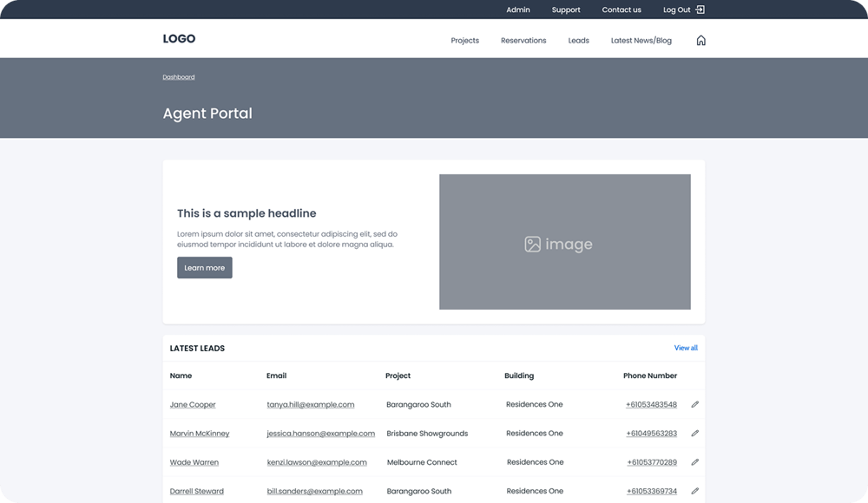Open the Leads section
Image resolution: width=868 pixels, height=503 pixels.
(x=578, y=40)
